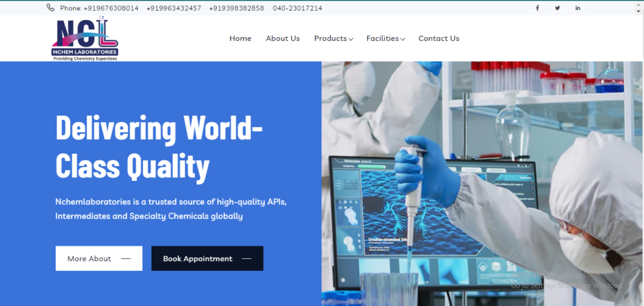Call phone number +919676308014
The image size is (644, 306).
[111, 8]
